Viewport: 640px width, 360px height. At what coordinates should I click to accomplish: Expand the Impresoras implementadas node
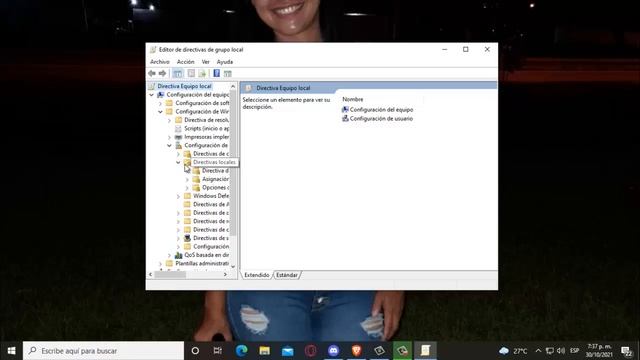pyautogui.click(x=169, y=137)
